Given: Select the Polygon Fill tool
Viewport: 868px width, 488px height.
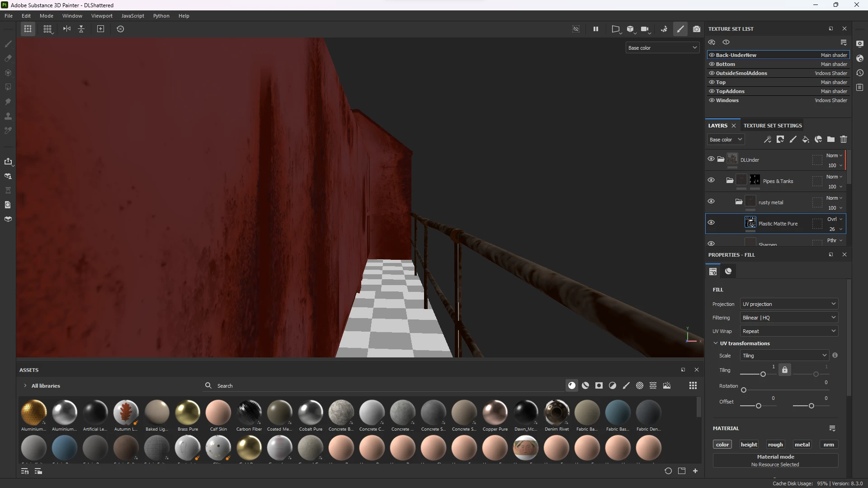Looking at the screenshot, I should click(8, 87).
